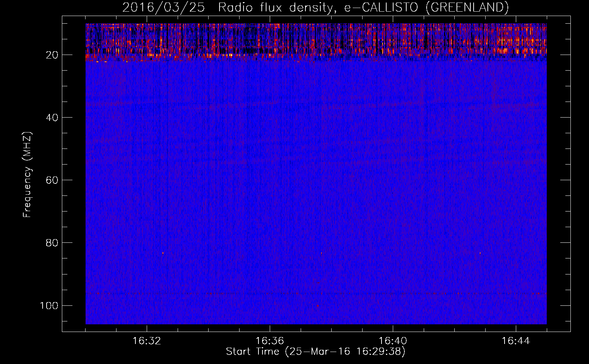Click the plot title 'Radio flux density, e-CALLISTO (GREENLAND)'
589x364 pixels.
point(363,8)
